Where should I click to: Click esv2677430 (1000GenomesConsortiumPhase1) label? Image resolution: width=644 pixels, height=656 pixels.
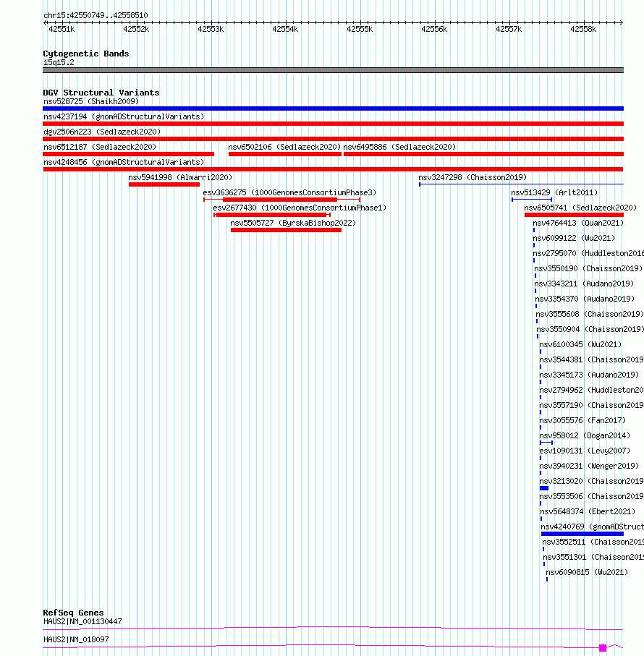point(300,208)
